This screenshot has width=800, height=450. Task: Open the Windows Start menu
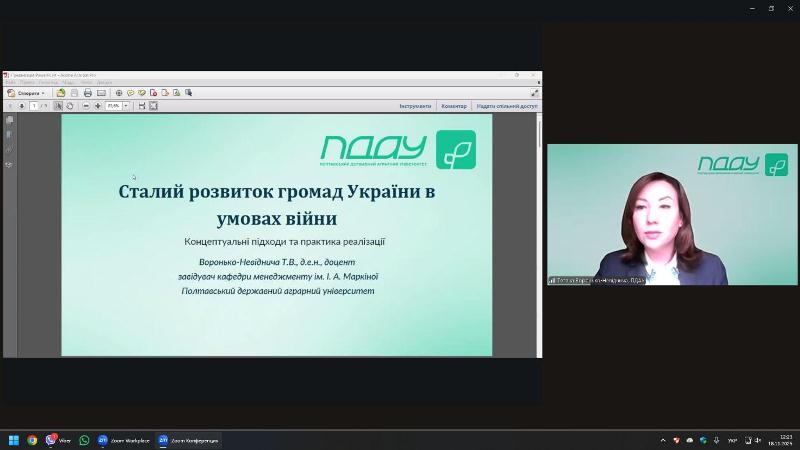click(x=14, y=440)
